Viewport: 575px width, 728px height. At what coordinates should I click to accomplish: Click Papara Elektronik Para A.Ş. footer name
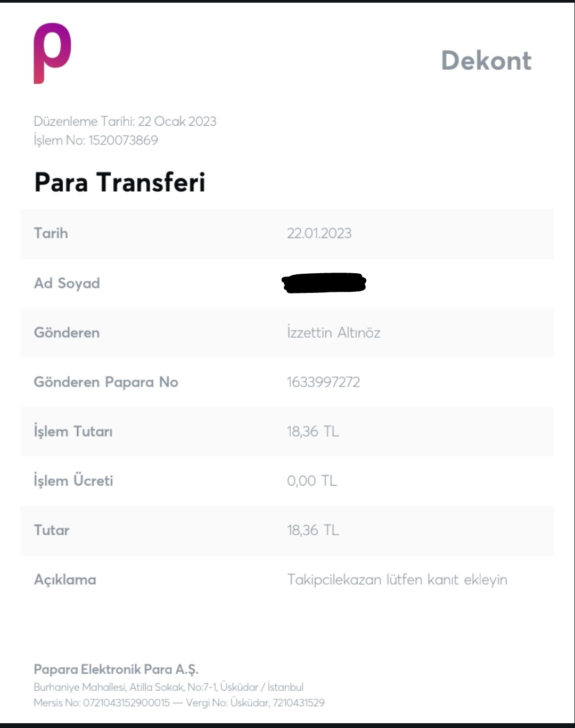point(116,669)
